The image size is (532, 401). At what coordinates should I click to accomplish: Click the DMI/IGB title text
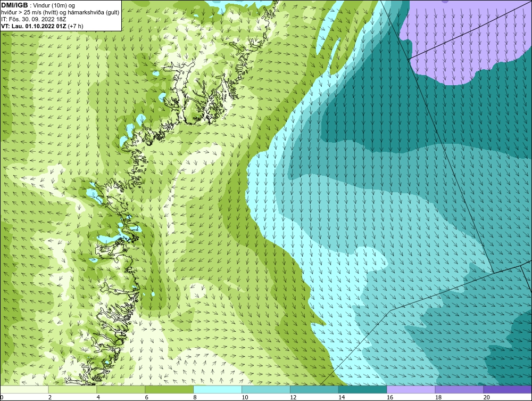pyautogui.click(x=14, y=5)
